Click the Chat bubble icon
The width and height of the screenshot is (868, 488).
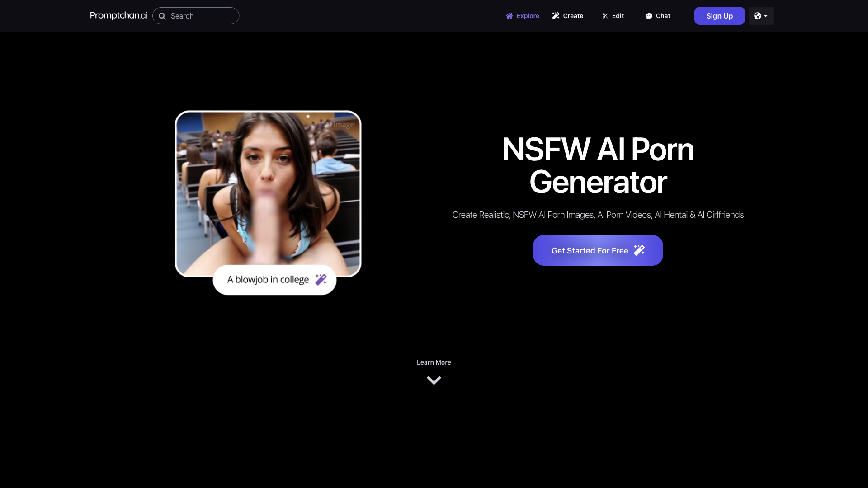tap(649, 16)
